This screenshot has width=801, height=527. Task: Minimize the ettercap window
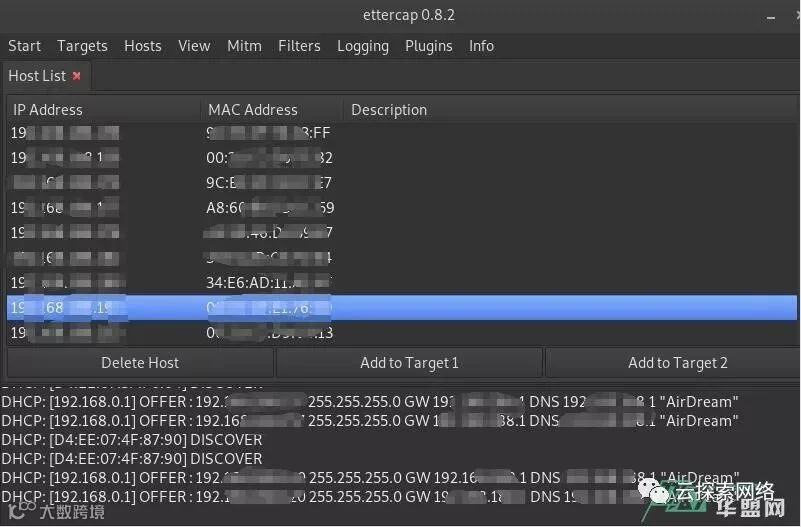pos(771,18)
